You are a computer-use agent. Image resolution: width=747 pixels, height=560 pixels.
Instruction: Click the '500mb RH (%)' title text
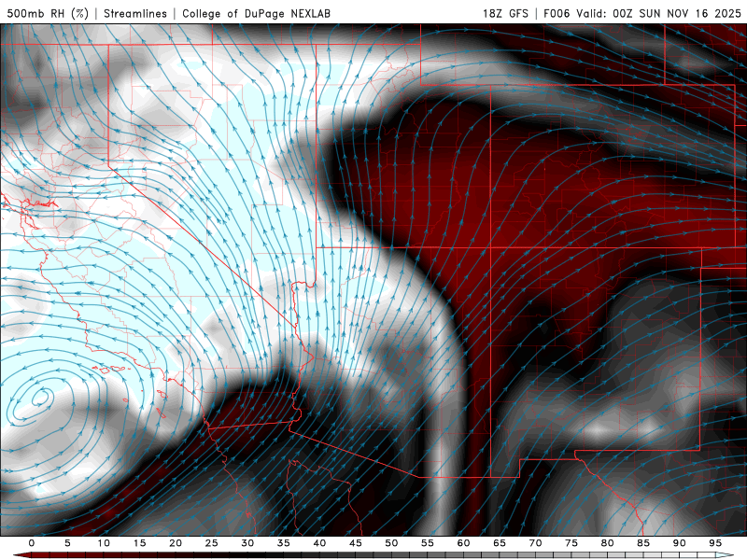point(48,13)
